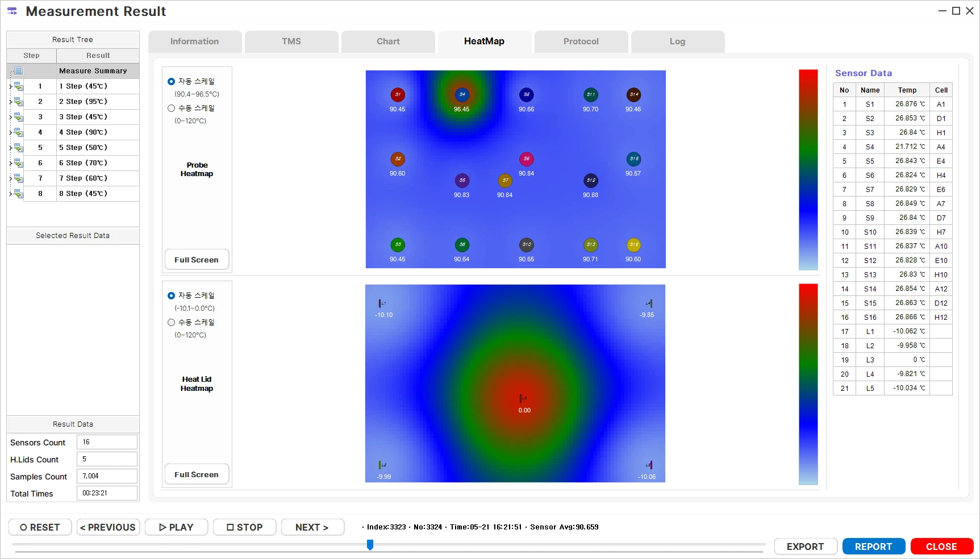980x559 pixels.
Task: Click the Measurement Result app icon in title bar
Action: (12, 11)
